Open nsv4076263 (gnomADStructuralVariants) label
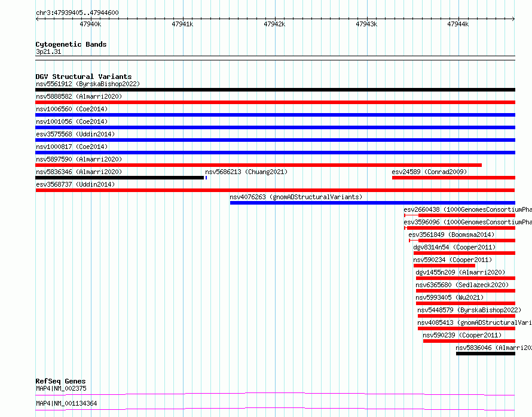 [296, 197]
